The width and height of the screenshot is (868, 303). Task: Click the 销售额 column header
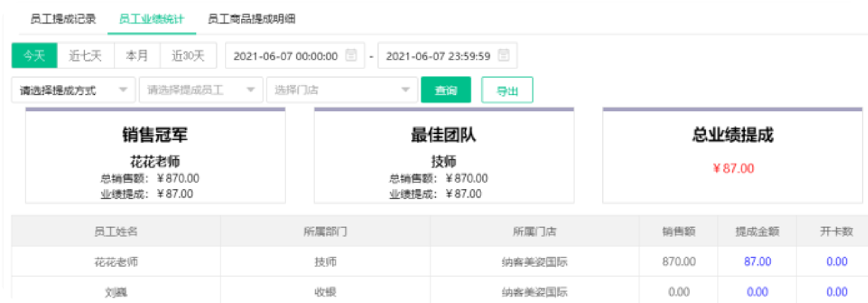coord(678,231)
